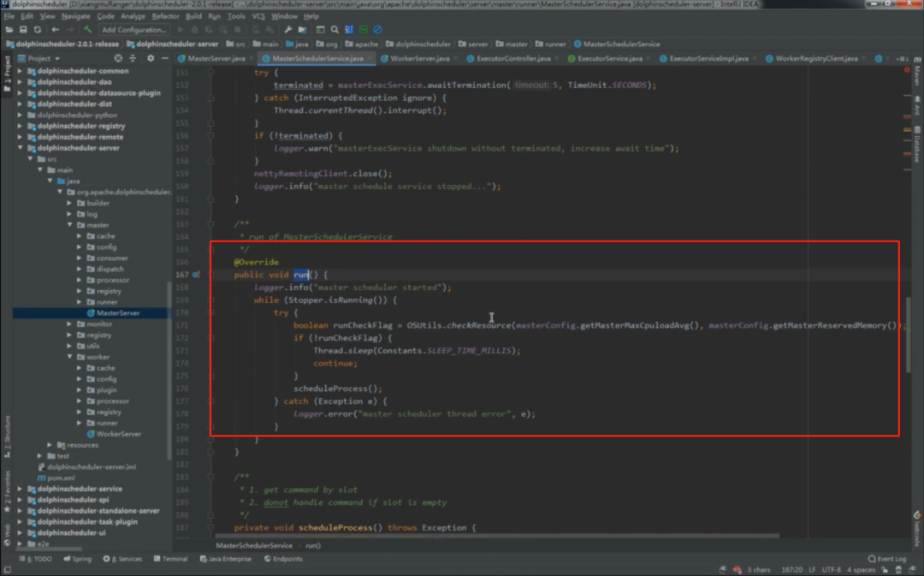Viewport: 924px width, 576px height.
Task: Expand dolphinscheduler-common module
Action: pos(21,71)
